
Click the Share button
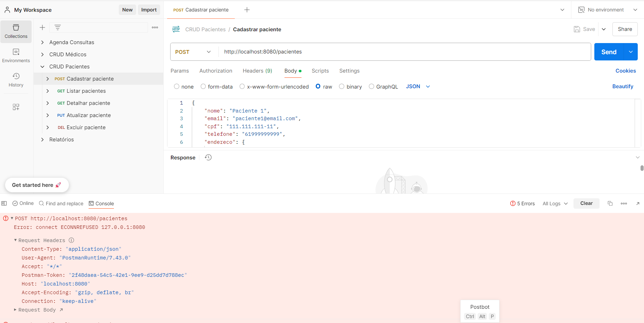coord(625,29)
